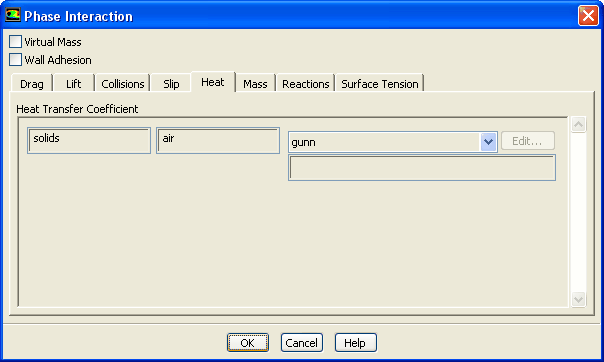The height and width of the screenshot is (362, 604).
Task: Enable the Wall Adhesion checkbox
Action: 15,60
